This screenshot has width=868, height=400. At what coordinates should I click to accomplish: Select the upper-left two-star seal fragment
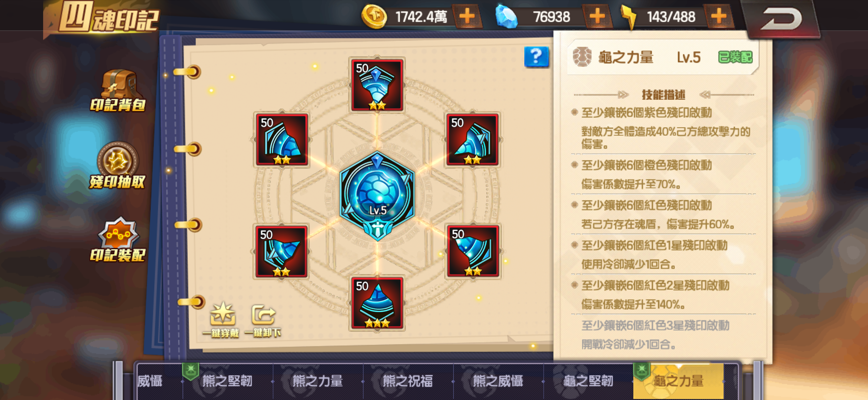click(282, 140)
